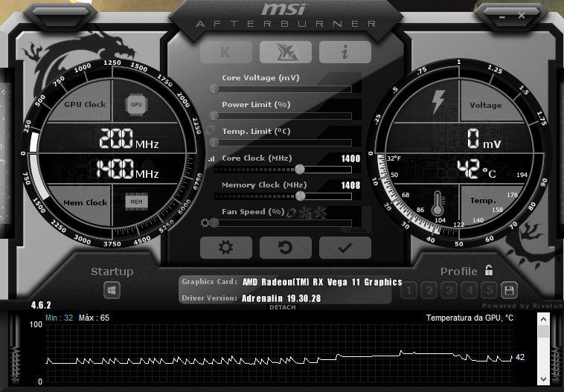Click the Startup label
Viewport: 564px width, 392px height.
point(112,271)
